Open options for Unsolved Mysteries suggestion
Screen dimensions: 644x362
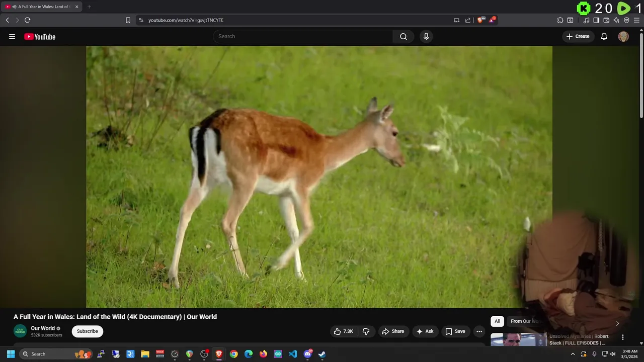pyautogui.click(x=622, y=337)
